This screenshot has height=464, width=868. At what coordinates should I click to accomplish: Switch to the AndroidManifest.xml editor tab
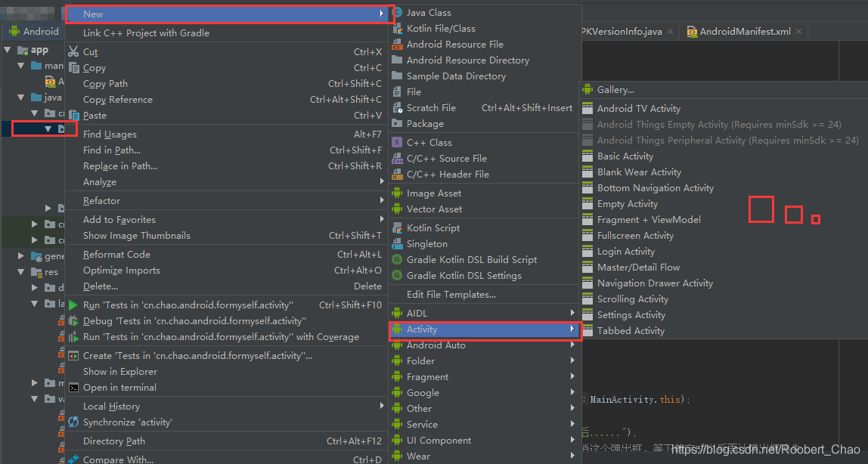click(x=745, y=32)
